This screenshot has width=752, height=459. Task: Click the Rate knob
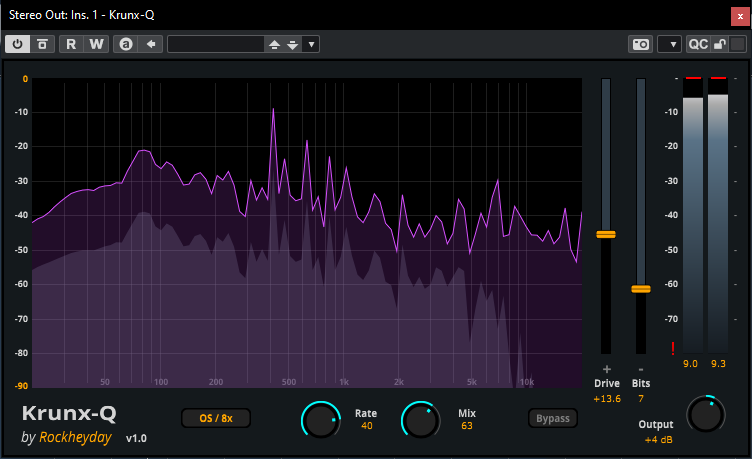pos(321,421)
